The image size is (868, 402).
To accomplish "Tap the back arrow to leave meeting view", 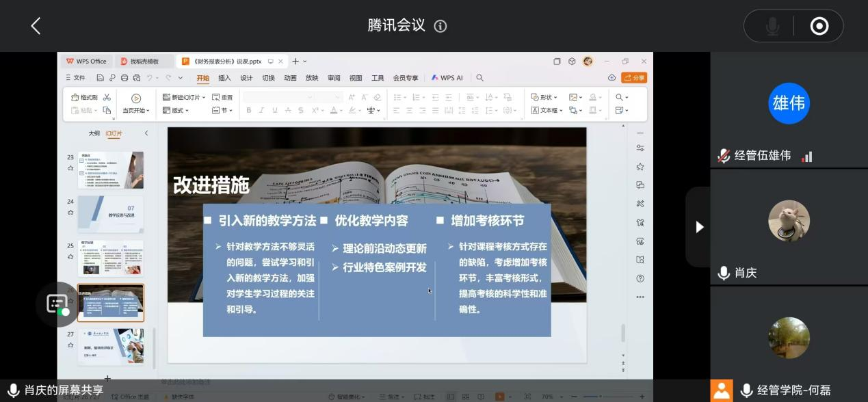I will 36,26.
